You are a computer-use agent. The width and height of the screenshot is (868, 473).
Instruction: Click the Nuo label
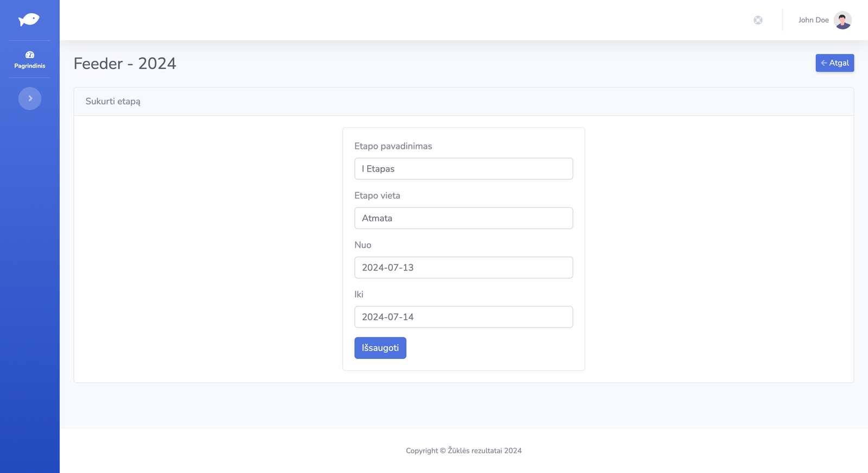(x=362, y=245)
